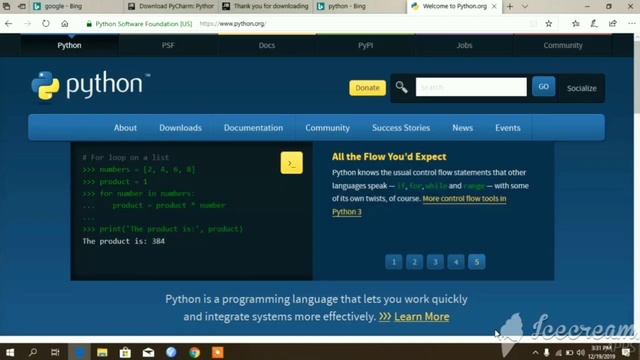Select Community in top site bar

563,45
